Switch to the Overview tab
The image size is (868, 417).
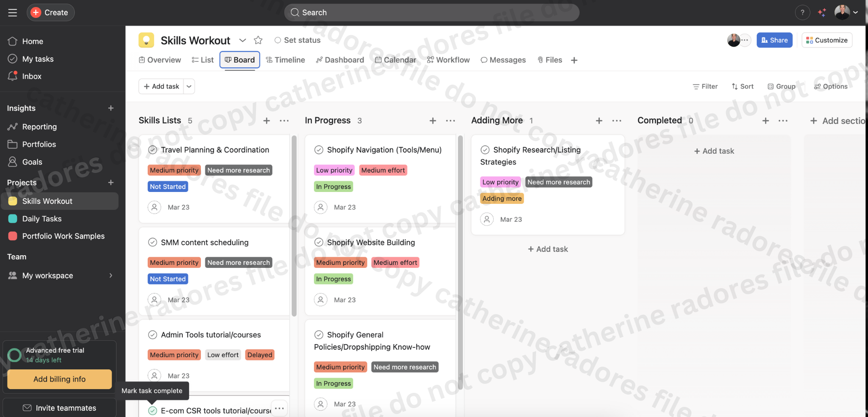pos(160,60)
